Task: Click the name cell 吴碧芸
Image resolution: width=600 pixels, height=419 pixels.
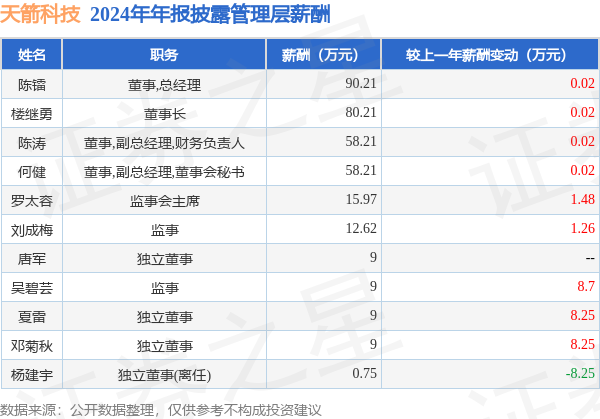Action: pyautogui.click(x=32, y=288)
